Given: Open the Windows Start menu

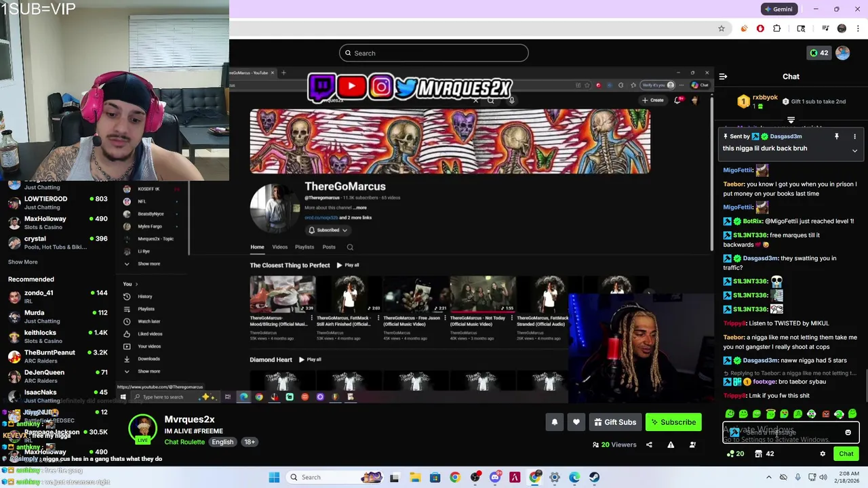Looking at the screenshot, I should (x=274, y=477).
